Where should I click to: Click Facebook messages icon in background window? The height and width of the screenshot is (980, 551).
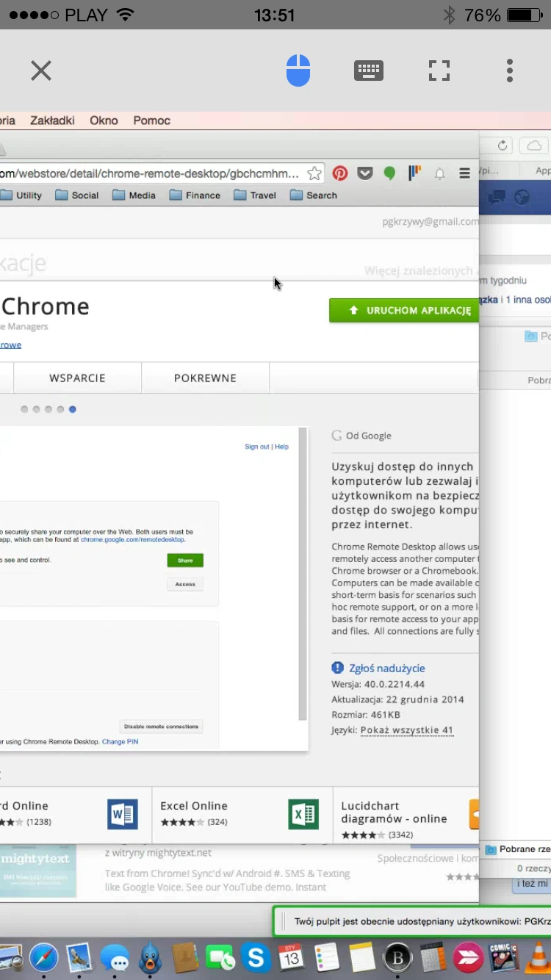tap(497, 197)
